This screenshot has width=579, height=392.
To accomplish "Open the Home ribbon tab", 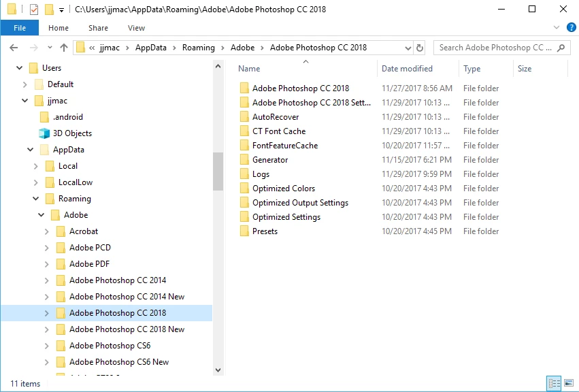I will (x=59, y=28).
